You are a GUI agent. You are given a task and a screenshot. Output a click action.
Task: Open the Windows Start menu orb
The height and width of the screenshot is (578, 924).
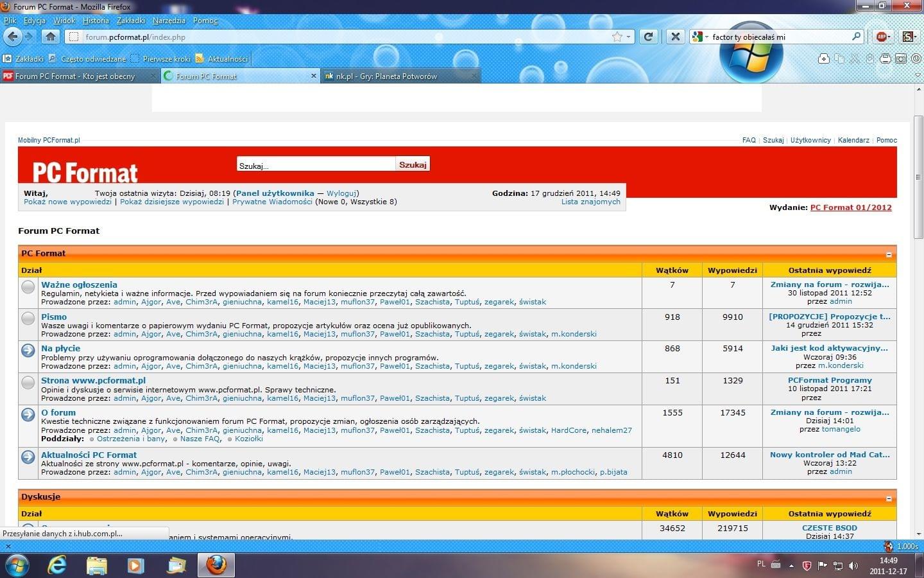(17, 565)
